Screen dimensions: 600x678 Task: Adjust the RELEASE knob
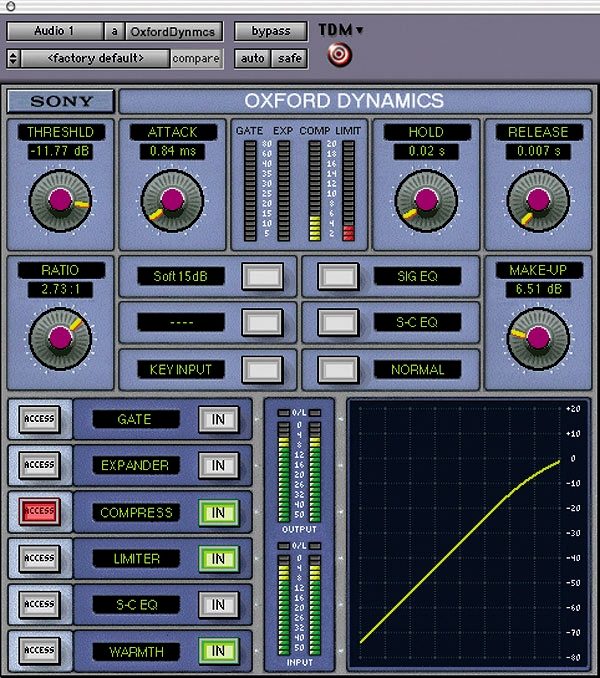click(538, 201)
